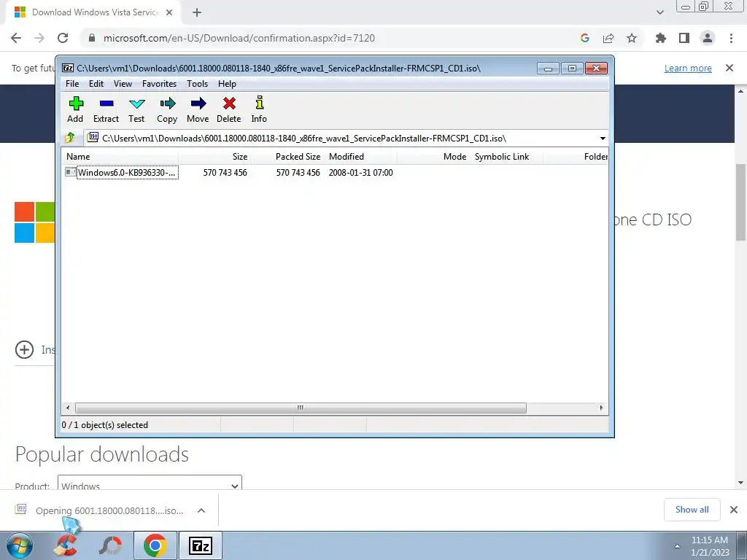747x560 pixels.
Task: Open the View menu in 7-Zip
Action: coord(123,84)
